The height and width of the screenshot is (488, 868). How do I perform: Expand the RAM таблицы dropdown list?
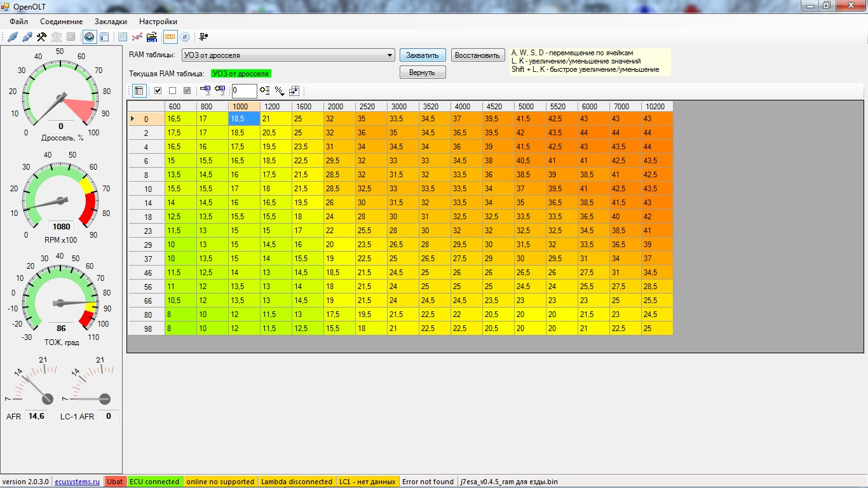pos(390,55)
